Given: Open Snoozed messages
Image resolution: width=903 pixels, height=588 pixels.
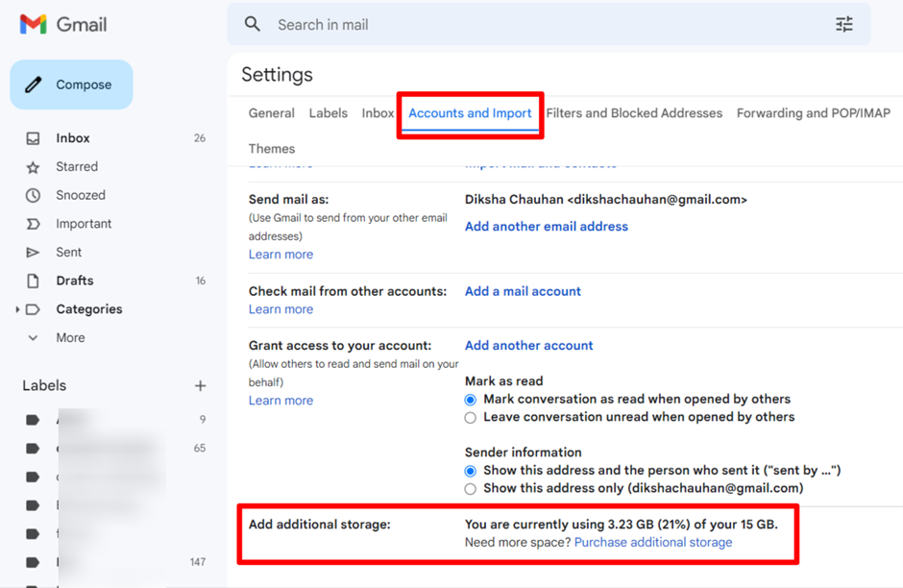Looking at the screenshot, I should 80,195.
